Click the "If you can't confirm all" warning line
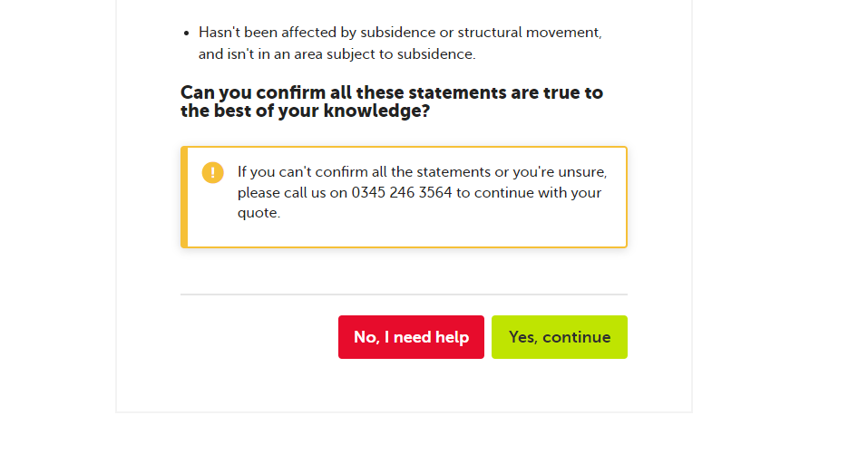Screen dimensions: 868x454 [422, 172]
